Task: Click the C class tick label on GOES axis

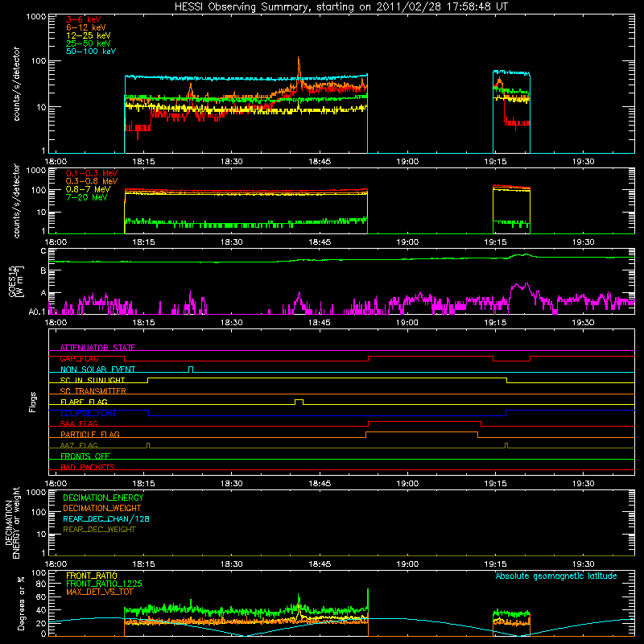Action: [43, 251]
